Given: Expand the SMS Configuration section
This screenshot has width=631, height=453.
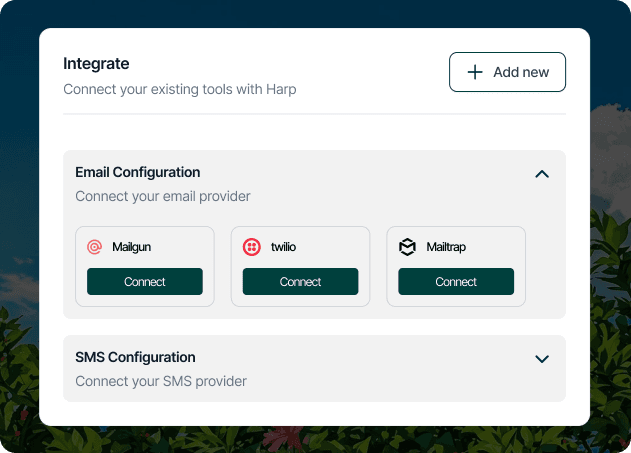Looking at the screenshot, I should (x=542, y=359).
